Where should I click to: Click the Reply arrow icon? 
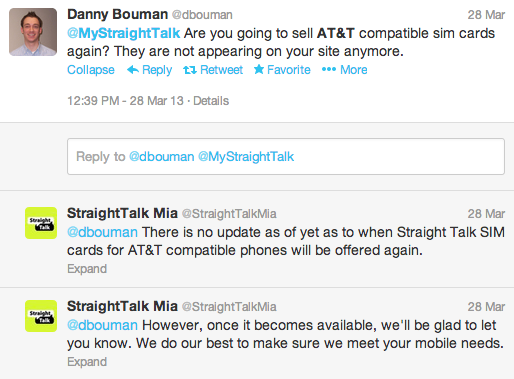(133, 70)
